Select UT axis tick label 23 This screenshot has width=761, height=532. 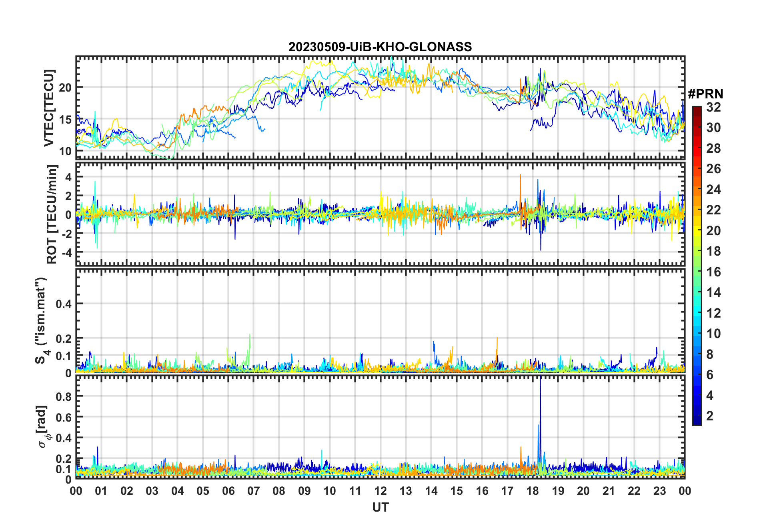pyautogui.click(x=659, y=491)
